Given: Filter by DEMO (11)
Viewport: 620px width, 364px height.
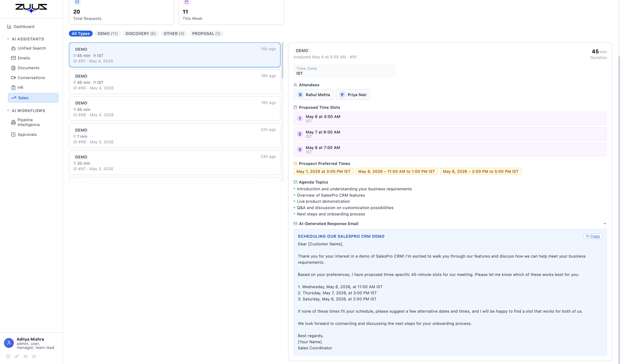Looking at the screenshot, I should point(108,33).
